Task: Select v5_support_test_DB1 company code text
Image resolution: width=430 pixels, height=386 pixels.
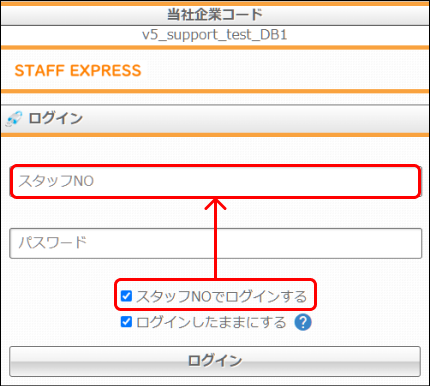Action: [215, 35]
